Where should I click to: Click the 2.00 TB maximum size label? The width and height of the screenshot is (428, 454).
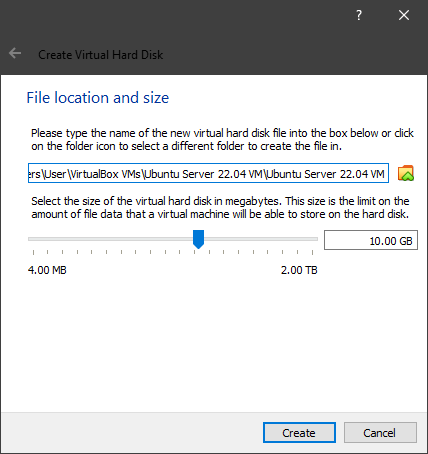pos(299,270)
